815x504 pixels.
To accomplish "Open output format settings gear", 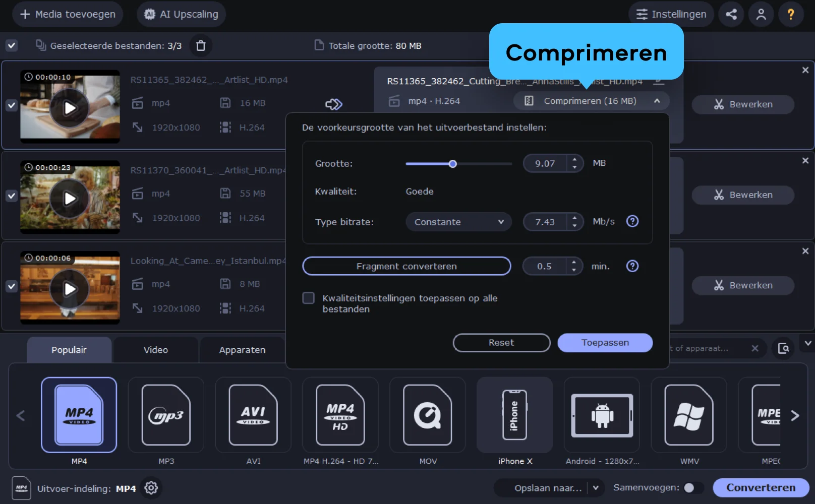I will pos(151,488).
